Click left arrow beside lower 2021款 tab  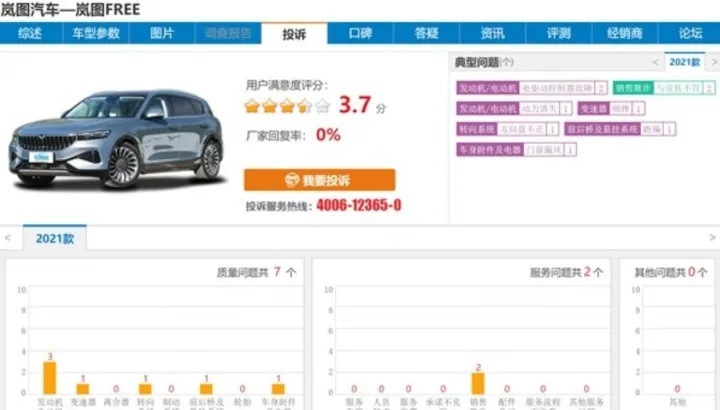click(8, 237)
